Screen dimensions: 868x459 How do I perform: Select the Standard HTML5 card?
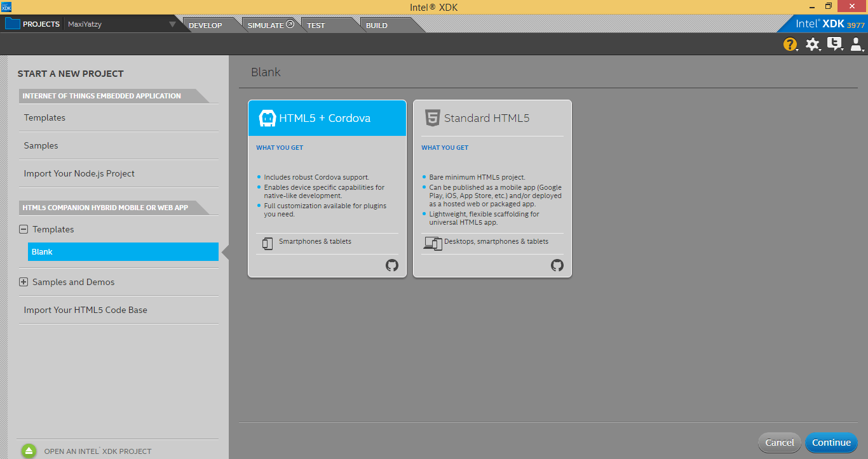[492, 189]
